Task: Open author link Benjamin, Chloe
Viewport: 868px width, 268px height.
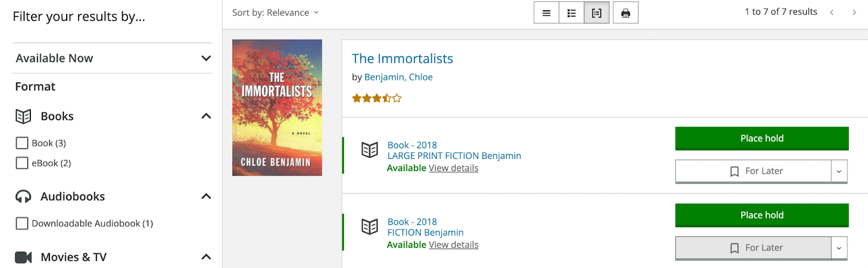Action: (398, 77)
